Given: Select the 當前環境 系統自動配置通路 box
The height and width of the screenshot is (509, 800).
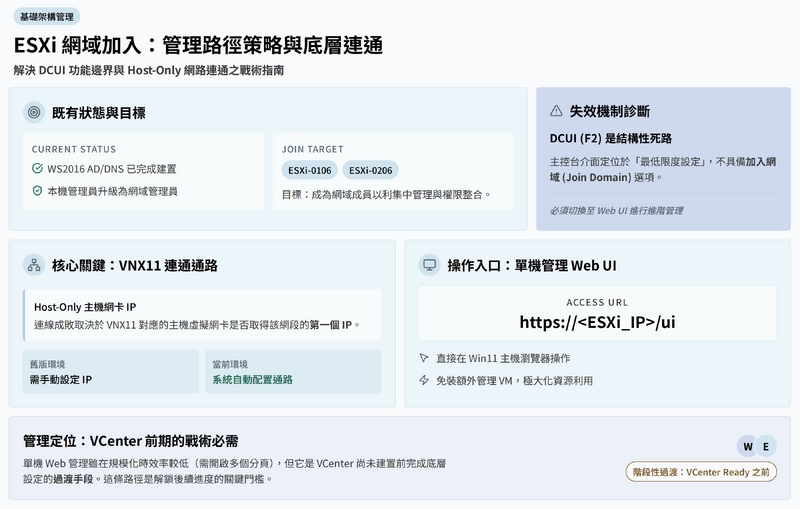Looking at the screenshot, I should tap(293, 372).
